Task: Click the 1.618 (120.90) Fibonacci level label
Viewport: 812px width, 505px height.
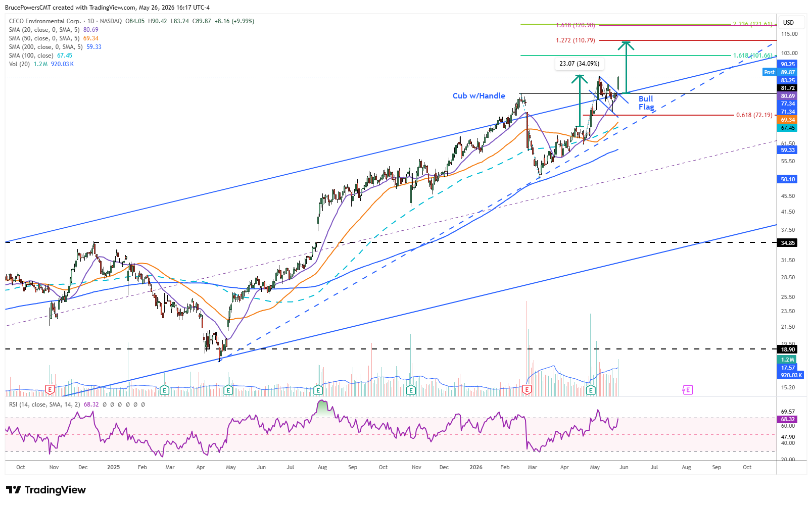Action: (x=576, y=25)
